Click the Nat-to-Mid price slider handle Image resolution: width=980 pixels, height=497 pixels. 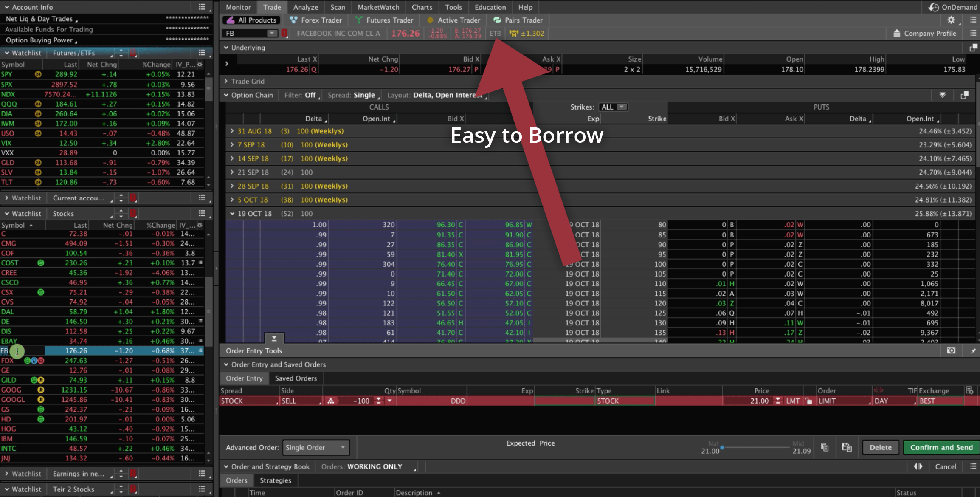722,447
